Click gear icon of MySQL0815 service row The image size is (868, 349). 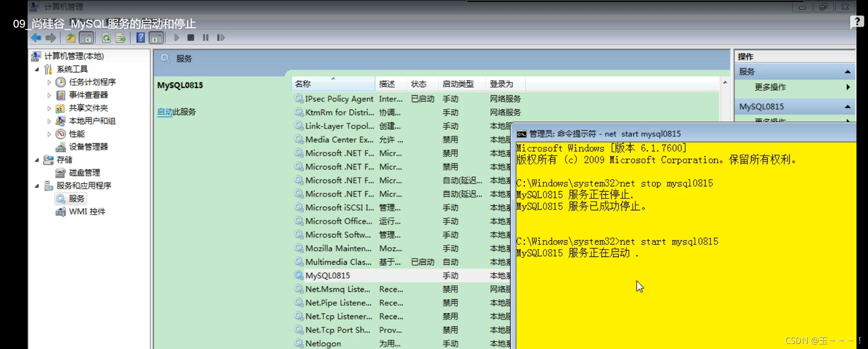coord(299,275)
